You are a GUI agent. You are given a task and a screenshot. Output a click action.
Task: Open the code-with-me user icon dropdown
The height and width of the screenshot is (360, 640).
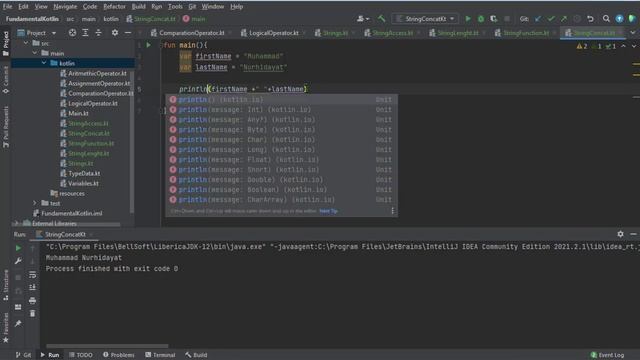pyautogui.click(x=363, y=19)
